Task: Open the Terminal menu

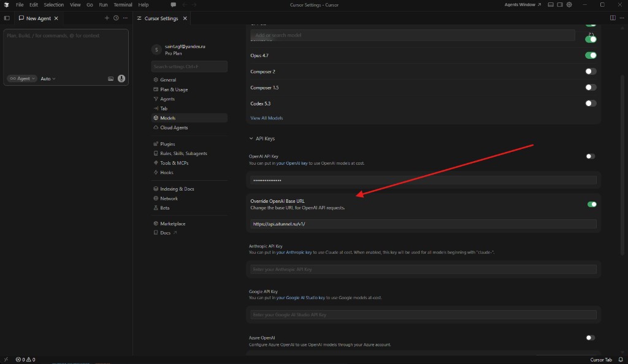Action: pos(123,5)
